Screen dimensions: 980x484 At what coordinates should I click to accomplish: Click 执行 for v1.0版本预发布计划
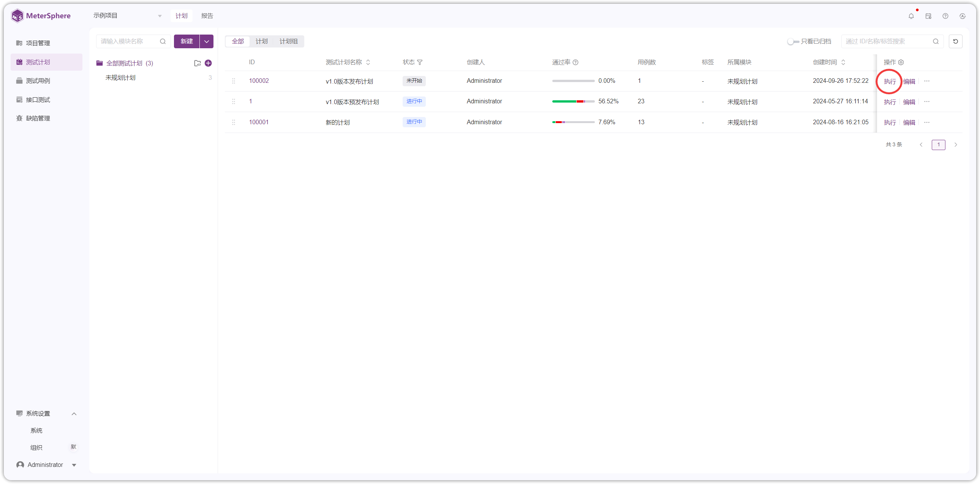(x=890, y=102)
